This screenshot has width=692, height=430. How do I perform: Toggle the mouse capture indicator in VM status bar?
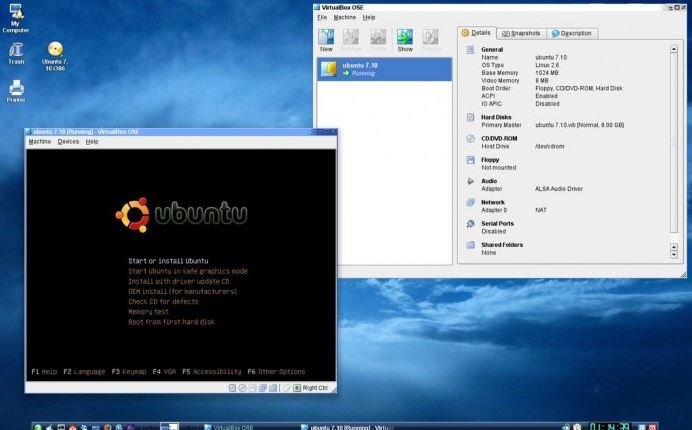pyautogui.click(x=286, y=388)
